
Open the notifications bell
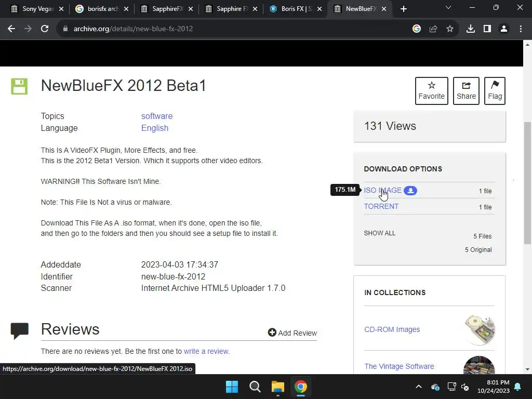point(518,387)
